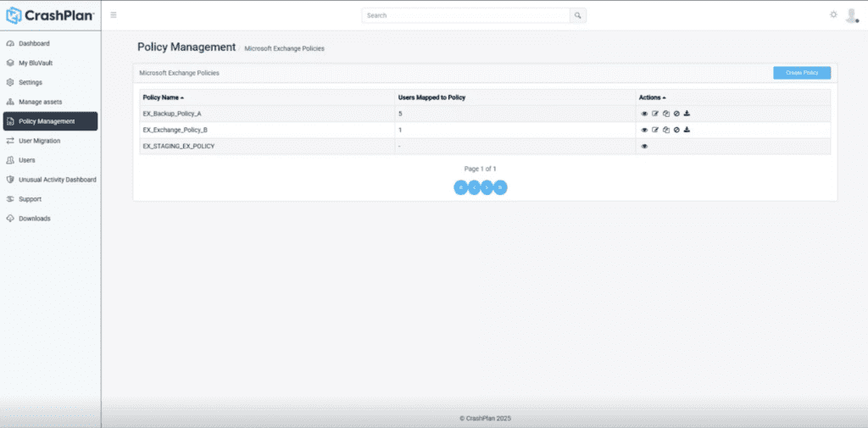This screenshot has width=868, height=428.
Task: View the EX_Backup_Policy_A policy via eye icon
Action: coord(644,114)
